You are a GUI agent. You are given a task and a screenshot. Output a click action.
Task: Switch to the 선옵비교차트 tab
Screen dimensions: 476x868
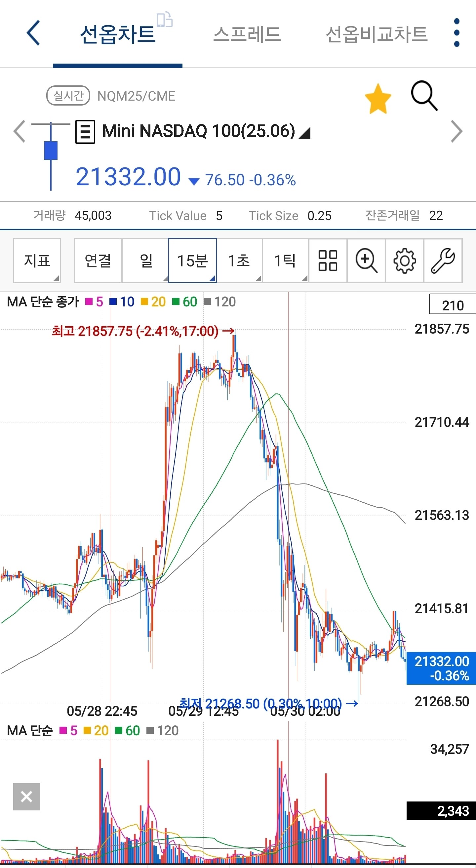pyautogui.click(x=377, y=34)
